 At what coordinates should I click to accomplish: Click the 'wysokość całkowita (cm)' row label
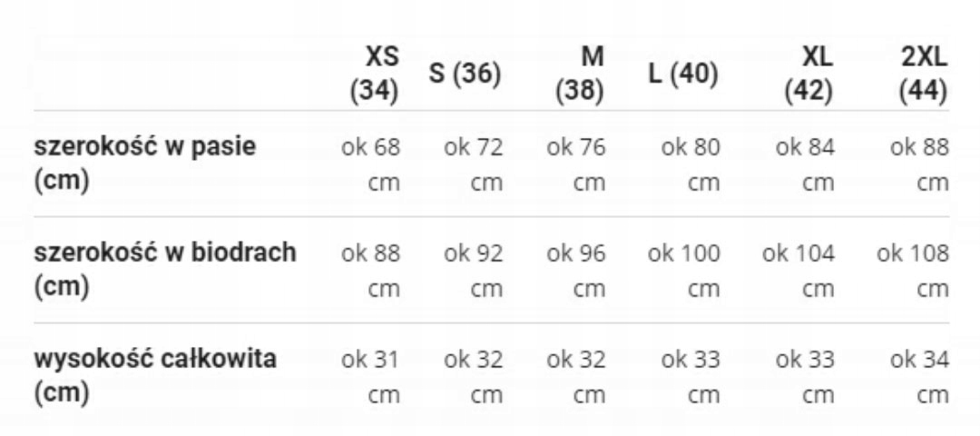155,375
